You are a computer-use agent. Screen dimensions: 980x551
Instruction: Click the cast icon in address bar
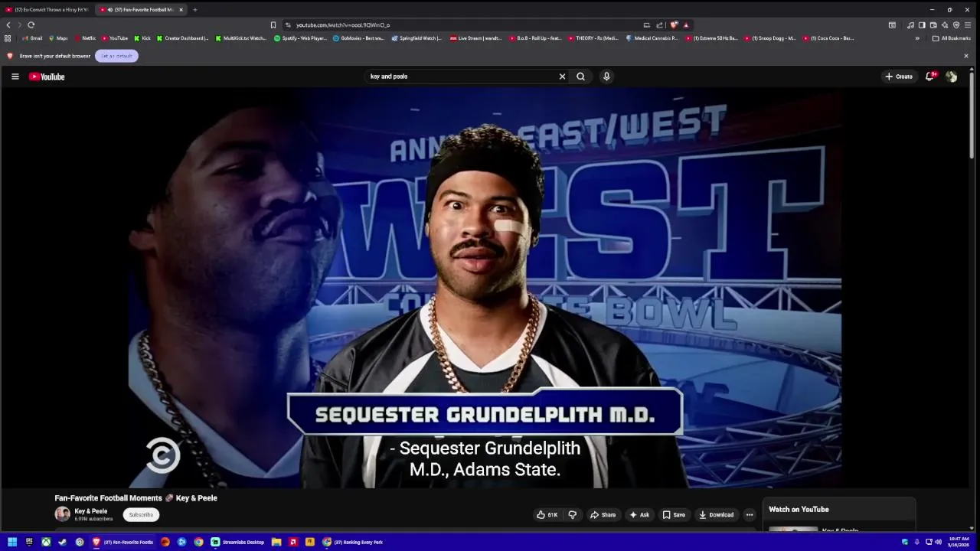pyautogui.click(x=647, y=25)
